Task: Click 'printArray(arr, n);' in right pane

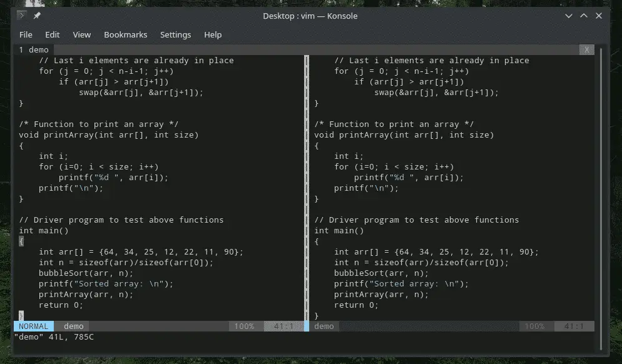Action: click(381, 295)
